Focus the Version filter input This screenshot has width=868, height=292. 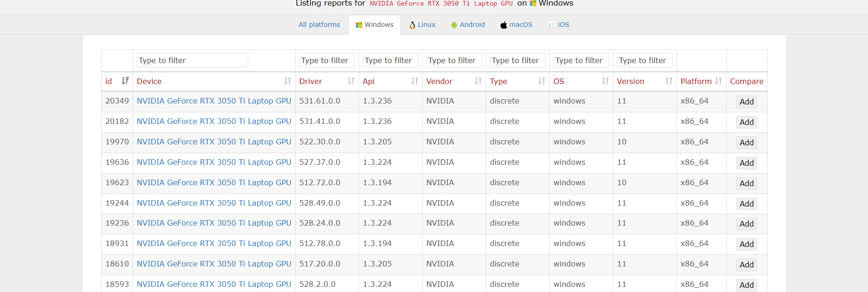pyautogui.click(x=645, y=60)
